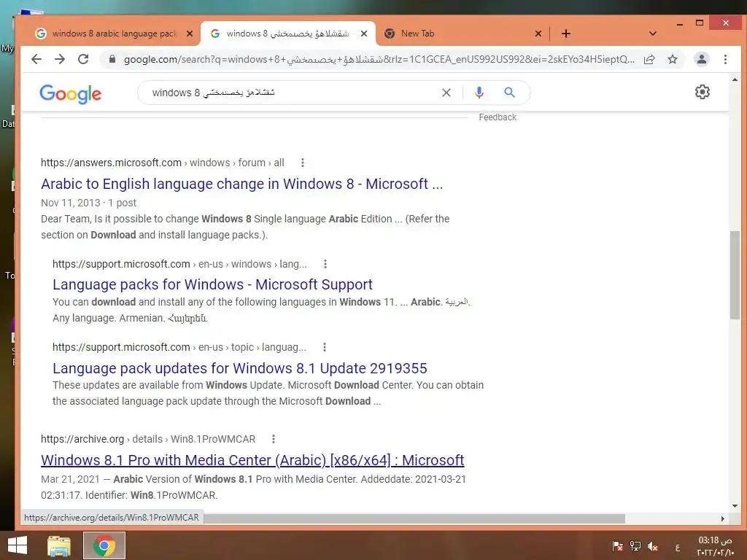
Task: Click the Chrome taskbar icon
Action: coord(104,545)
